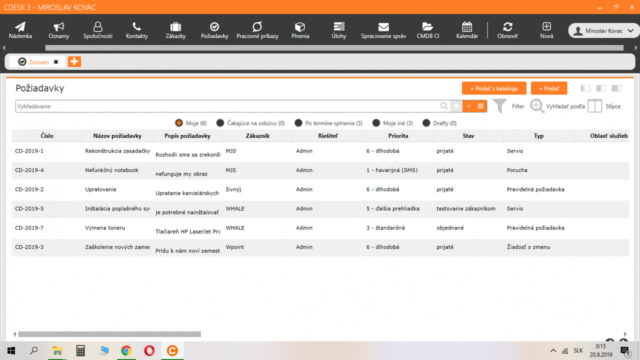Sort by the Číslo column header

point(47,136)
